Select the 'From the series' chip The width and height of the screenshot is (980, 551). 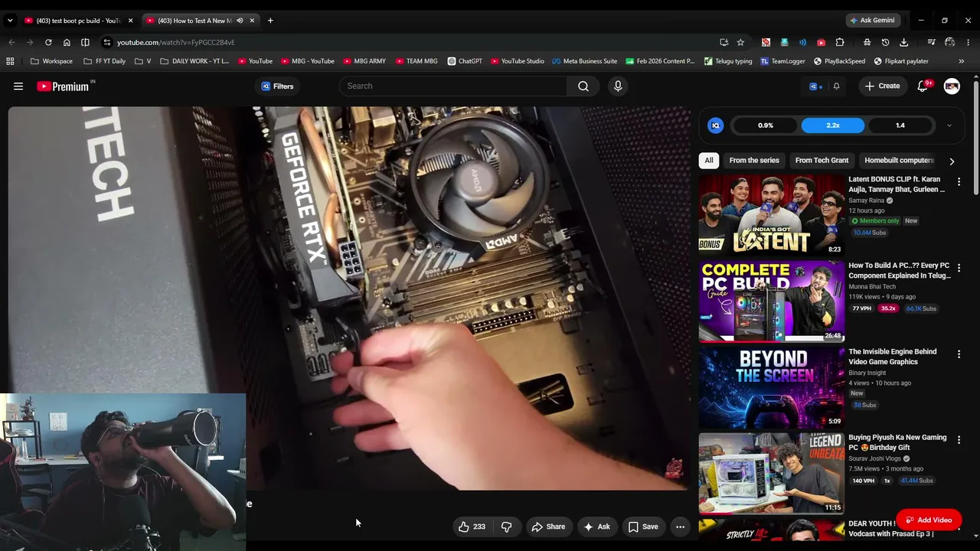click(x=754, y=161)
